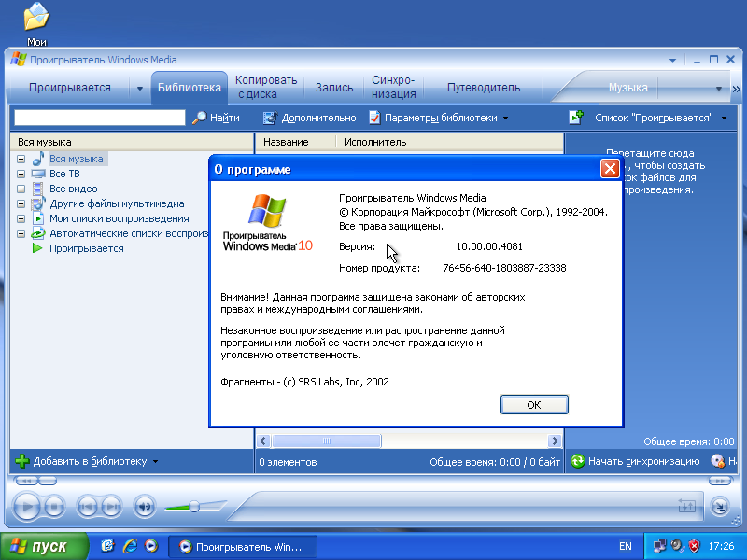Expand "Мои списки воспроизведения" node

[x=21, y=218]
